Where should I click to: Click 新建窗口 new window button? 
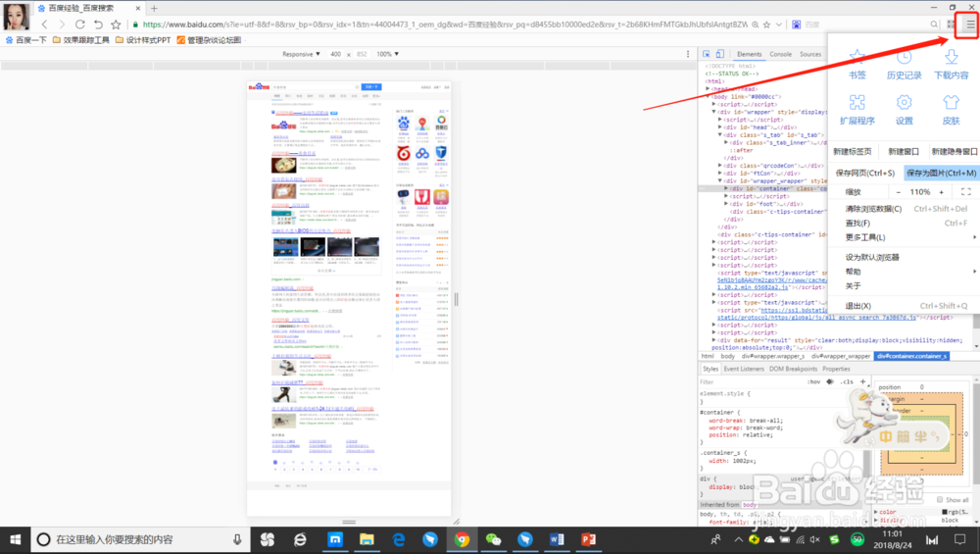point(904,151)
